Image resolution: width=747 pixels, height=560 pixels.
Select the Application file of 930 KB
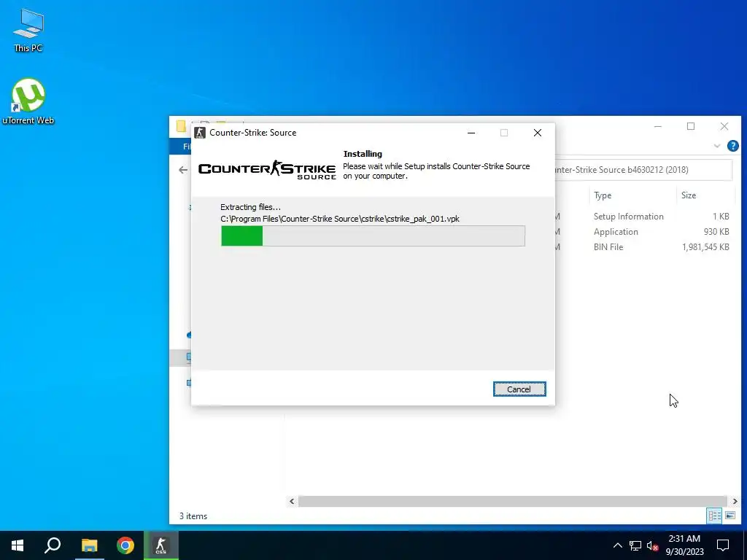tap(643, 231)
